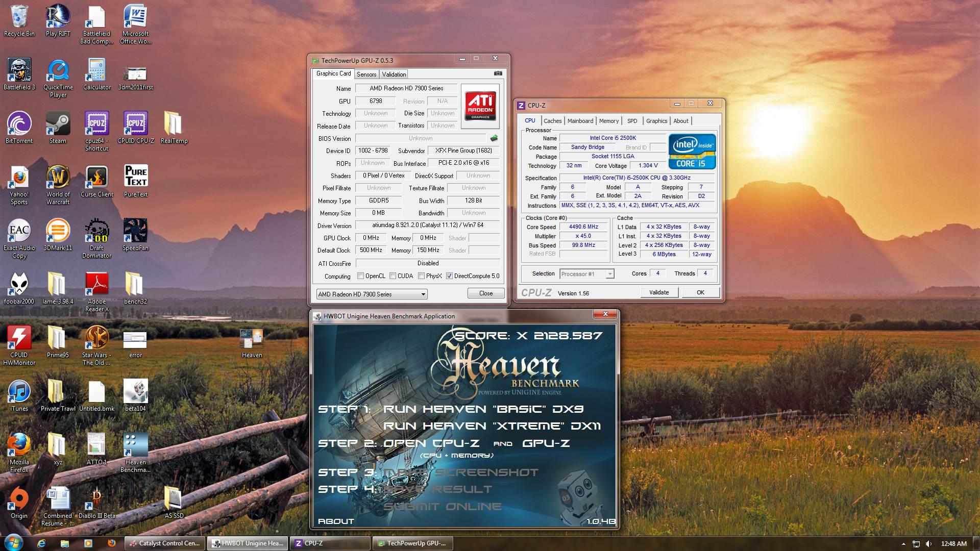Toggle the CUDA checkbox in GPU-Z
The image size is (980, 551).
click(393, 276)
